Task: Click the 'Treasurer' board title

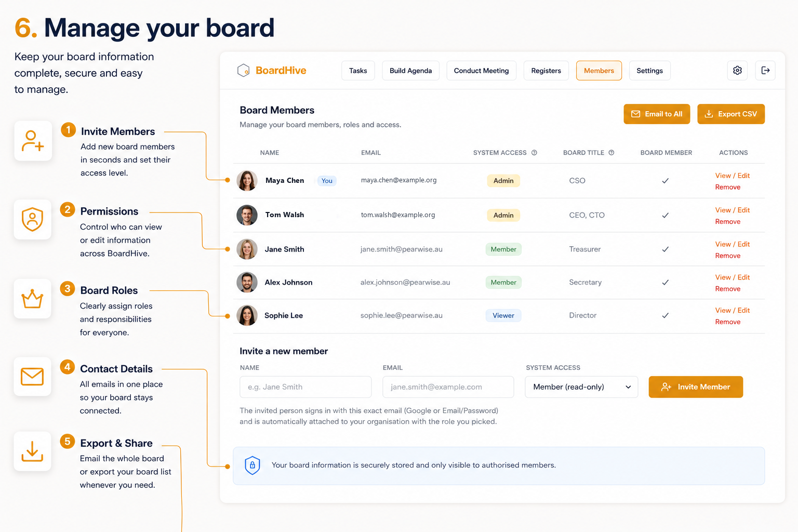Action: (x=585, y=249)
